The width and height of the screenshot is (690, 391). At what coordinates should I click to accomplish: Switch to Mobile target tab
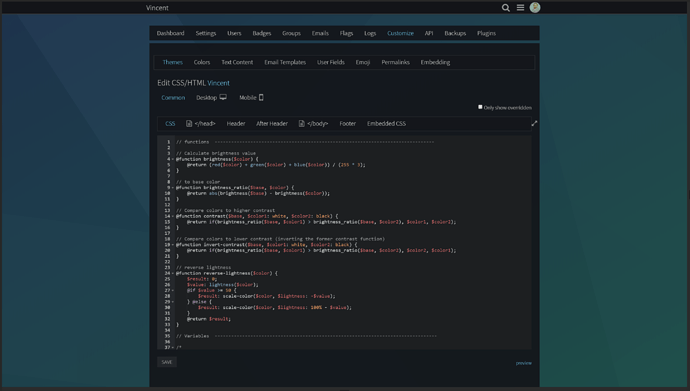pyautogui.click(x=251, y=98)
